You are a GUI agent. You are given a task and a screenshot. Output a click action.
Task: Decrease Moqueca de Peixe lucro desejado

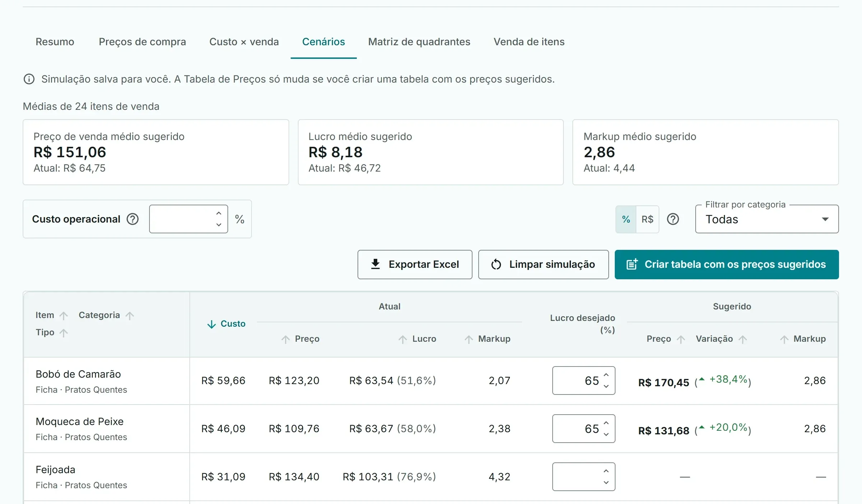[606, 434]
